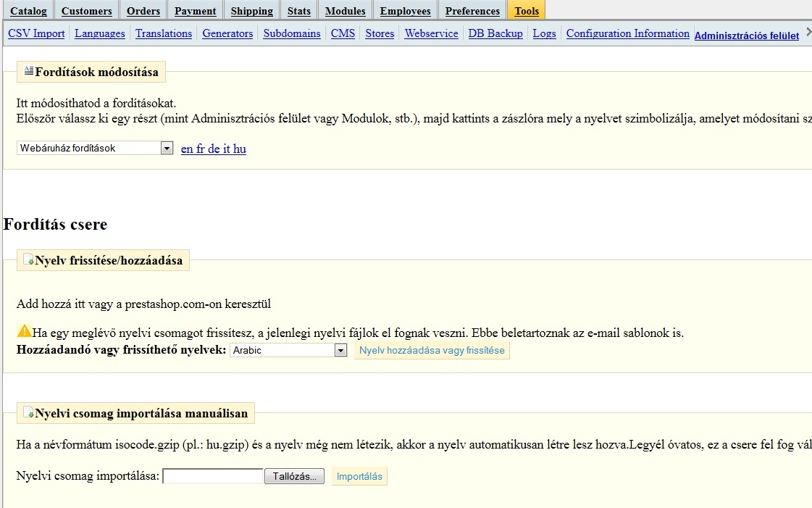Focus the language pack file input field
Screen dimensions: 812x508
(213, 476)
